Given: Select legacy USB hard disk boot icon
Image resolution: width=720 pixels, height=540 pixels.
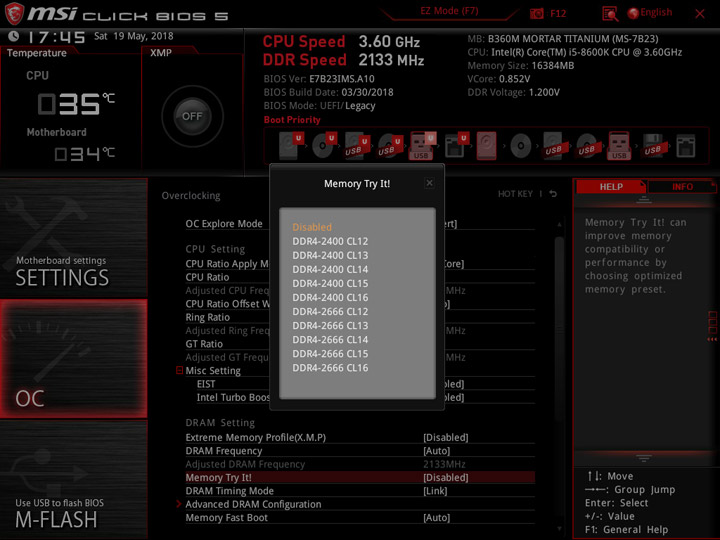Looking at the screenshot, I should coord(554,146).
